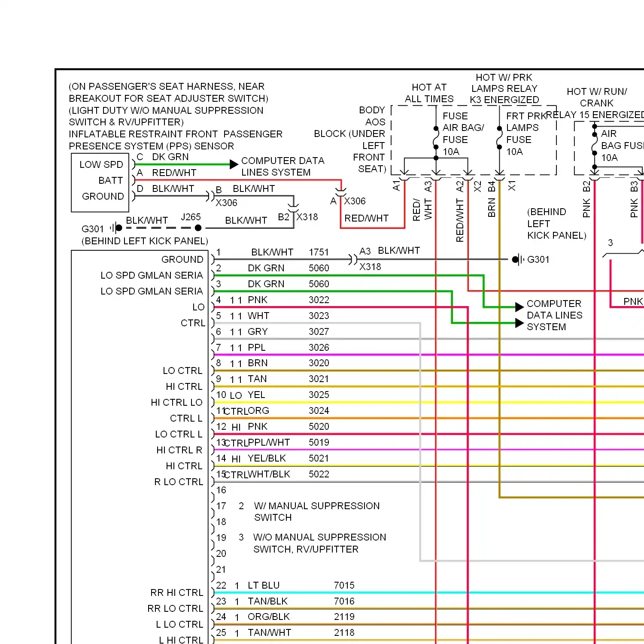Click 'PRESENCE SYSTEM (PPS) SENSOR' text
This screenshot has height=644, width=644.
(152, 146)
